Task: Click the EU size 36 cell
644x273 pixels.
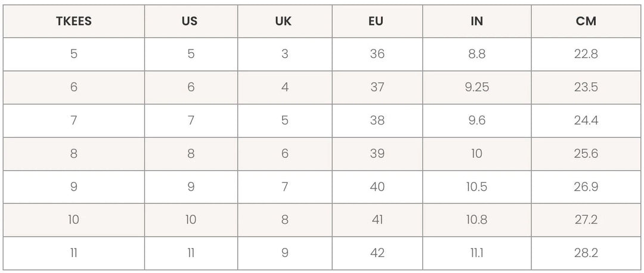Action: pos(377,54)
